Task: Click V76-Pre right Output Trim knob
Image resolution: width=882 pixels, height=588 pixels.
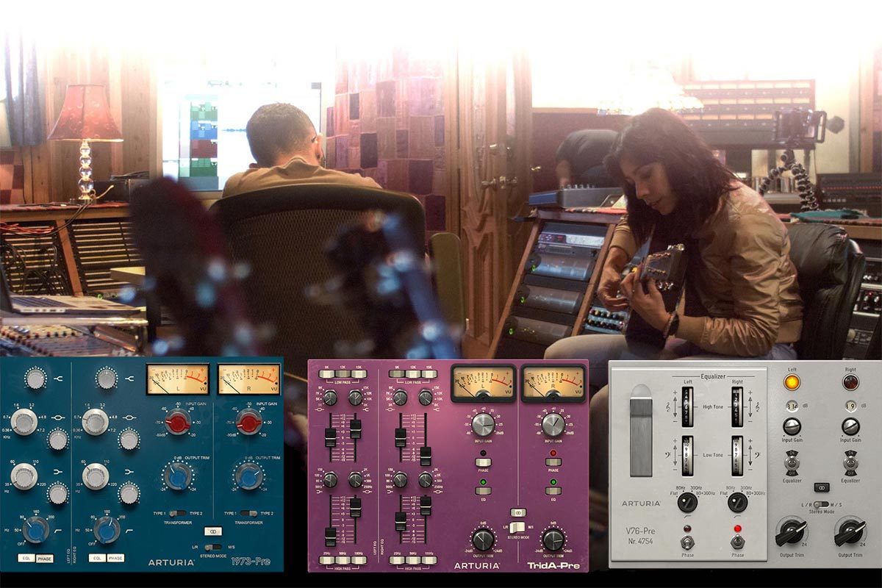Action: (x=850, y=531)
